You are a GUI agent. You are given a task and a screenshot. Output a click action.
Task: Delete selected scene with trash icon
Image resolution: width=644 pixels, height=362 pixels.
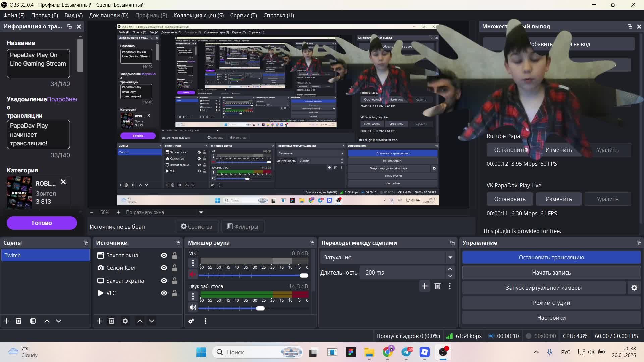pyautogui.click(x=19, y=321)
